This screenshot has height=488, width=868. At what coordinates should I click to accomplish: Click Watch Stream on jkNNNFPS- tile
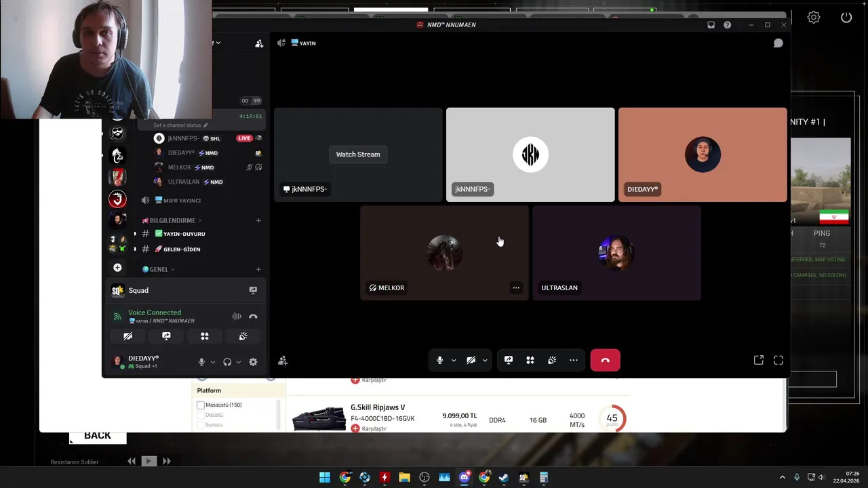(358, 155)
